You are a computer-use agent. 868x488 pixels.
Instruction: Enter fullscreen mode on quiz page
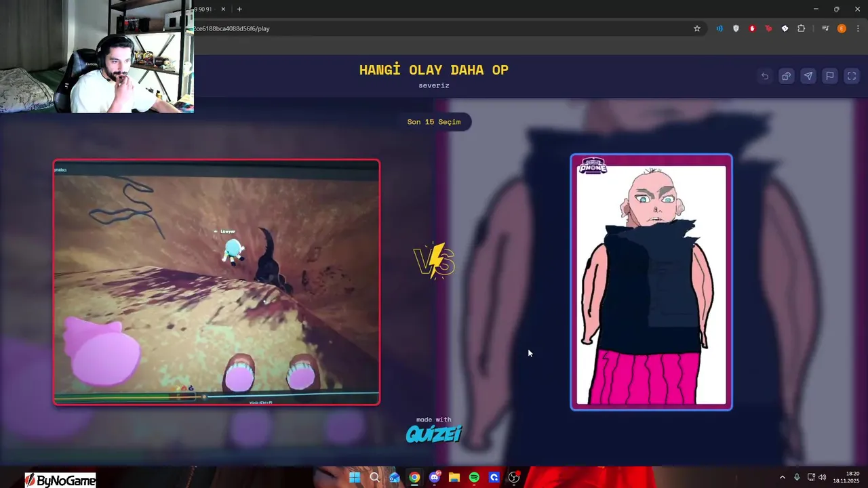pos(852,76)
